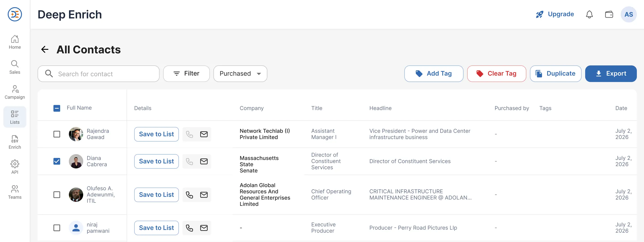Click Diana Cabrera's profile photo
The width and height of the screenshot is (644, 242).
[76, 161]
